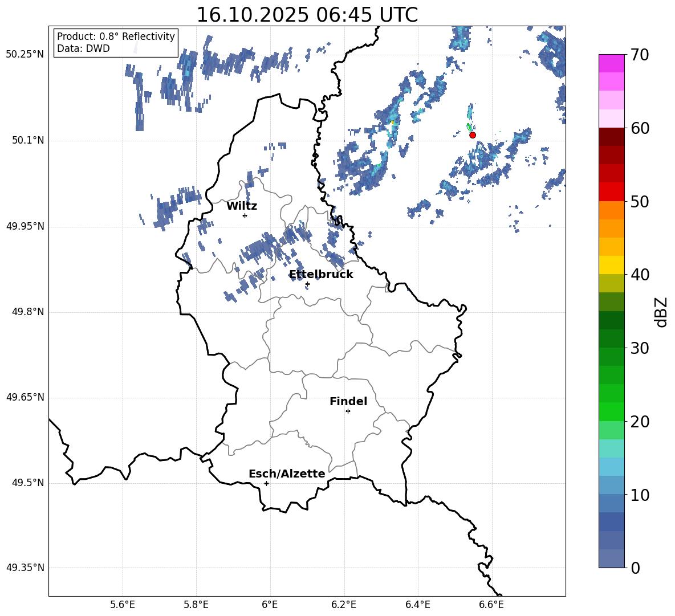
Task: Click the yellow colorbar segment at 40
Action: coord(612,266)
